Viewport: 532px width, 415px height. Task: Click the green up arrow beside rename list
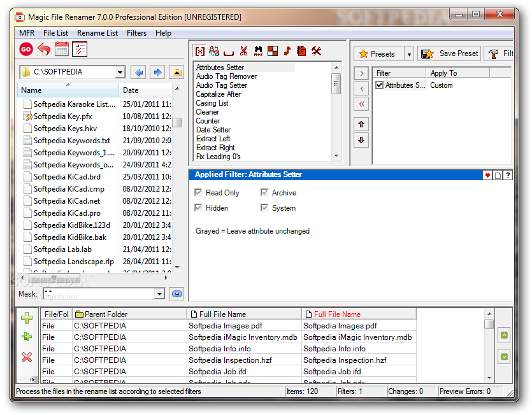point(504,335)
